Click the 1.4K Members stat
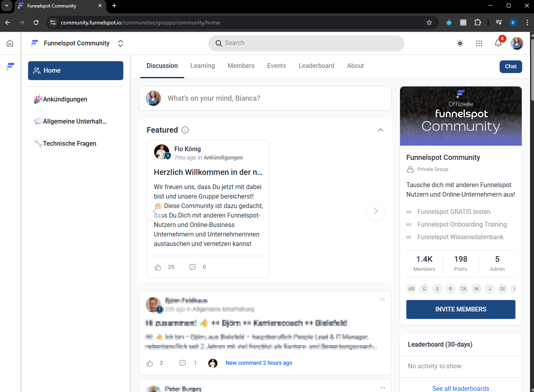Screen dimensions: 534x392 tap(424, 264)
